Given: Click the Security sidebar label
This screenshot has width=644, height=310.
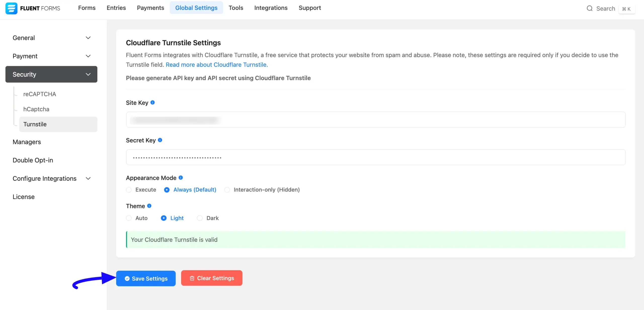Looking at the screenshot, I should pyautogui.click(x=24, y=74).
